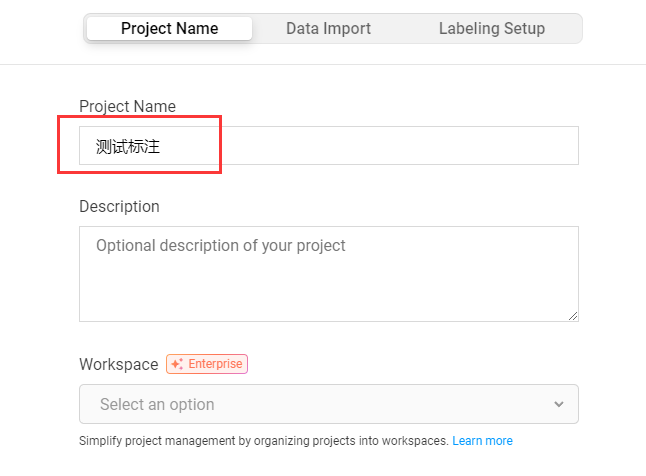
Task: Switch to the Data Import tab
Action: point(328,28)
